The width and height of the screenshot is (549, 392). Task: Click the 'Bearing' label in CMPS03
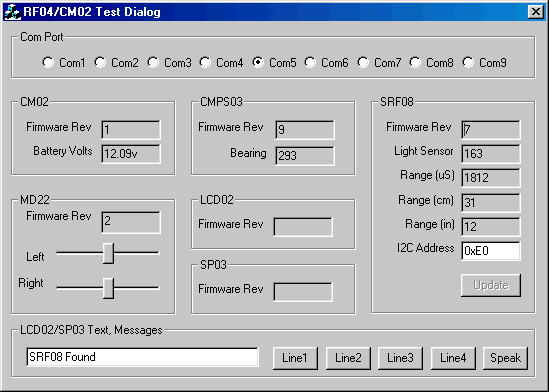pyautogui.click(x=248, y=153)
